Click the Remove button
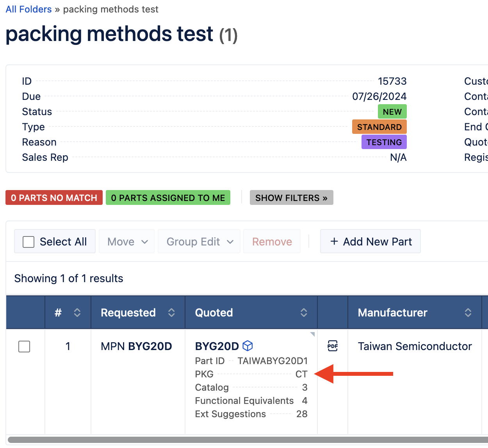488x448 pixels. click(272, 242)
